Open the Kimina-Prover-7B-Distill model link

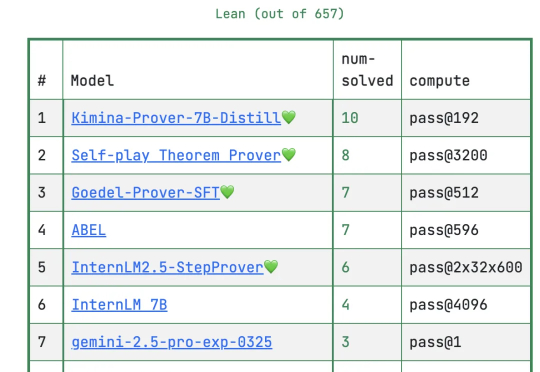tap(176, 118)
